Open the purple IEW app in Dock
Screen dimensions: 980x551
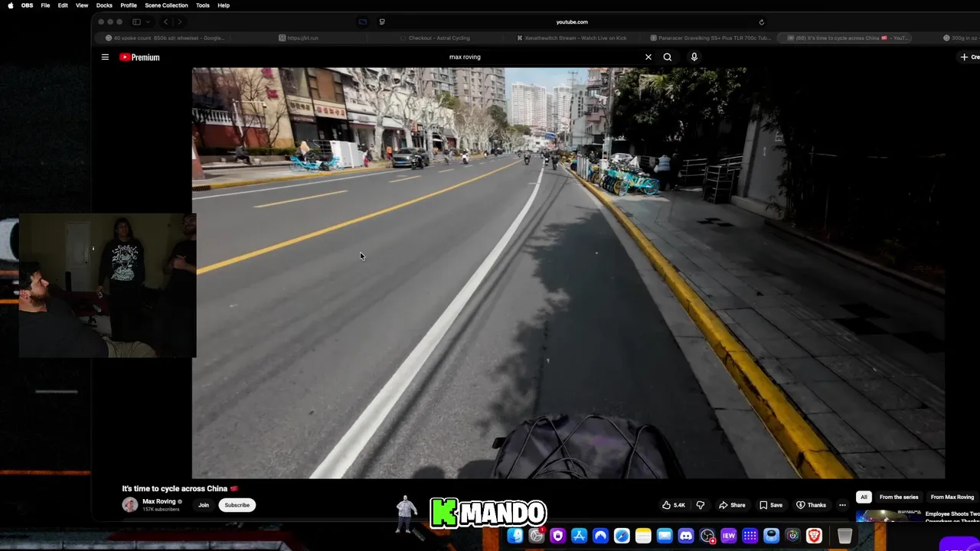click(x=729, y=536)
